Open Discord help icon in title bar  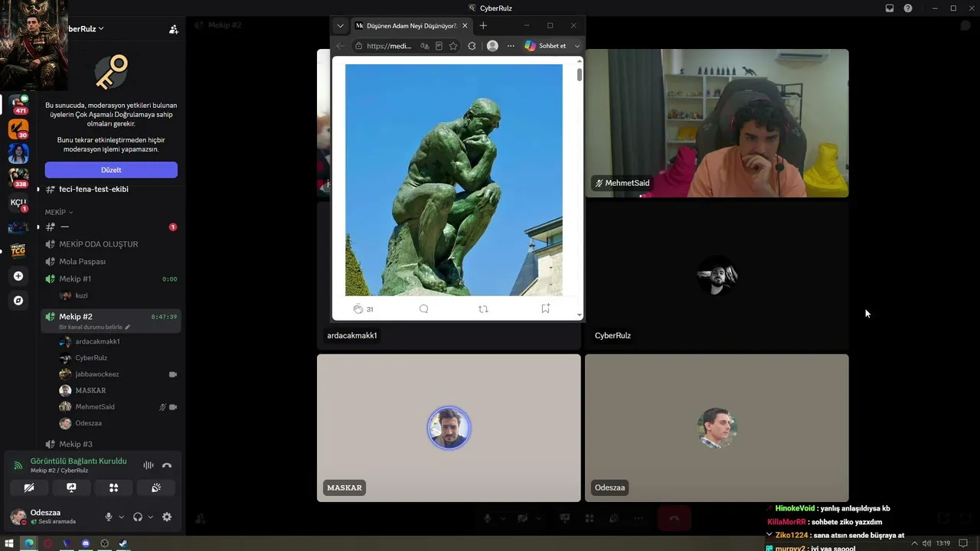point(908,8)
